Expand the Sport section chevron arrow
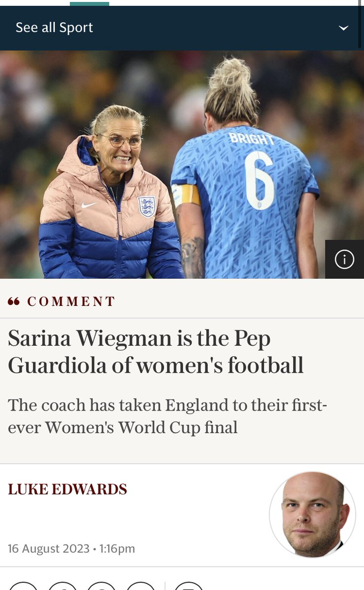Screen dimensions: 364x590 coord(344,28)
